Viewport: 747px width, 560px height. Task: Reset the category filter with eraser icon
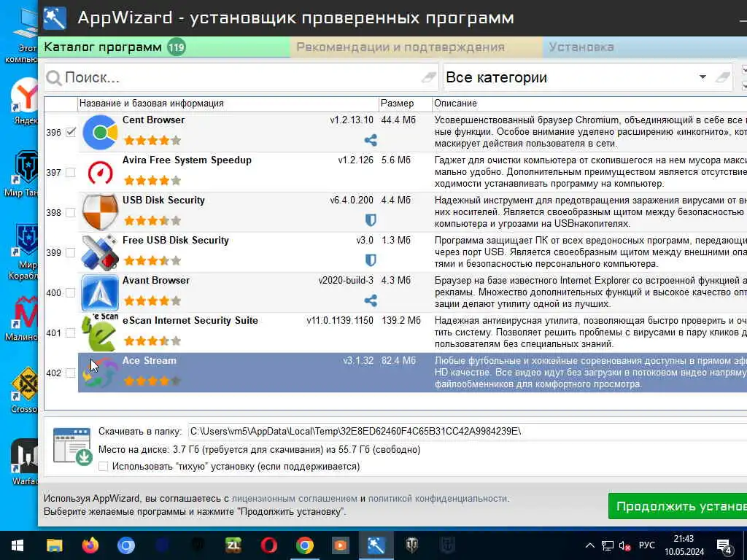pos(723,77)
